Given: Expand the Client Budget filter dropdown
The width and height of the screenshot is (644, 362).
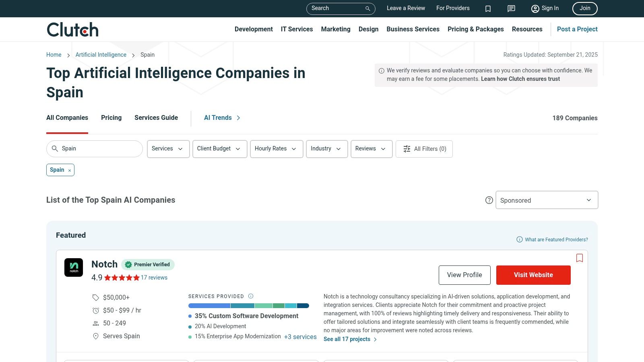Looking at the screenshot, I should tap(220, 149).
